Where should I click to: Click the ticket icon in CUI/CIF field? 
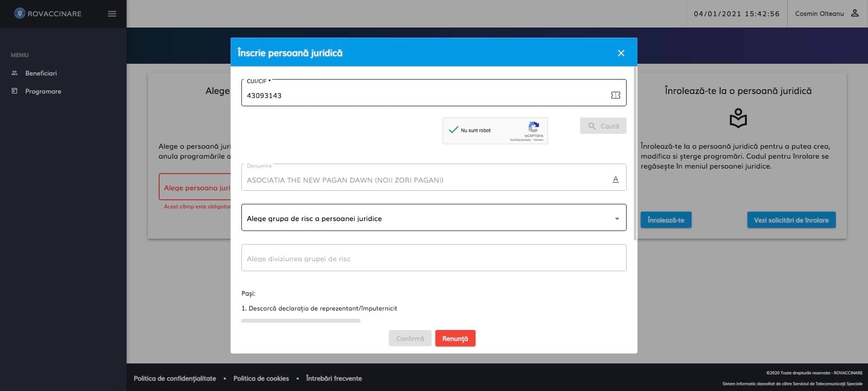pos(615,95)
